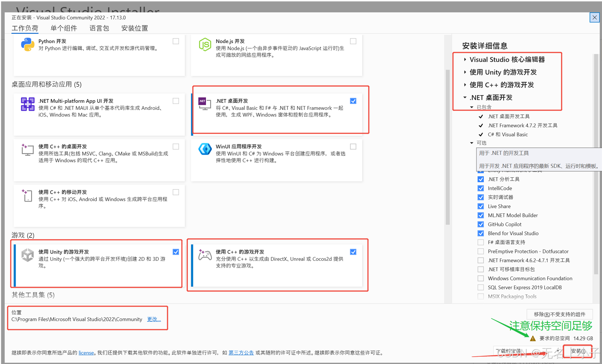Click the 更改 installation path link

(153, 319)
